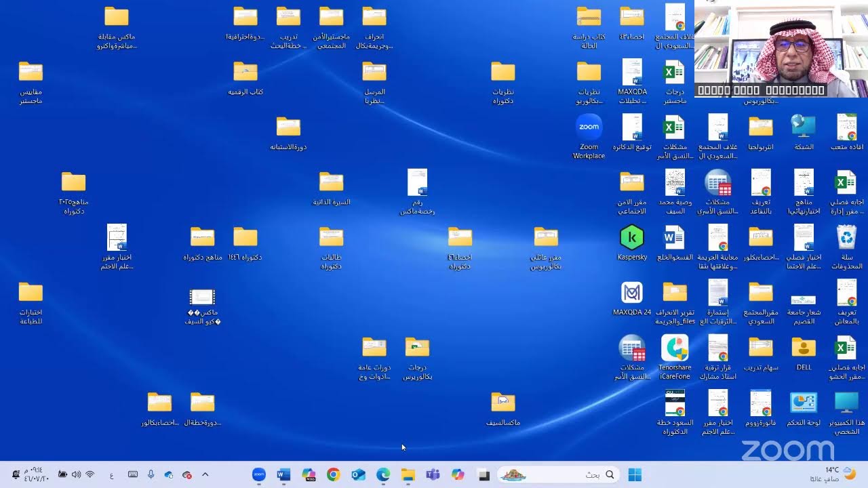Screen dimensions: 868x488
Task: Select the اختبارات للطباعة folder
Action: click(31, 303)
